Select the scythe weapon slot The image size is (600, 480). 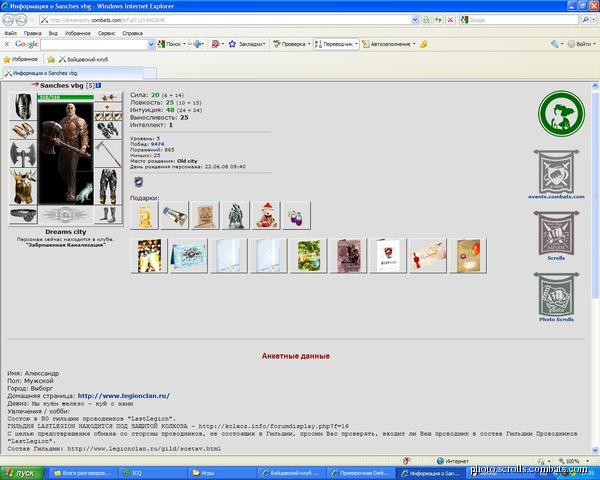coord(108,154)
